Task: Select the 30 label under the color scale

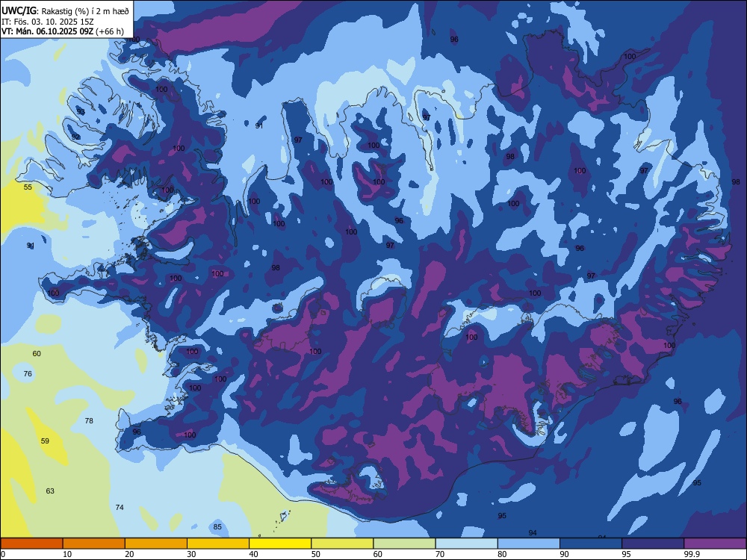Action: pyautogui.click(x=191, y=554)
